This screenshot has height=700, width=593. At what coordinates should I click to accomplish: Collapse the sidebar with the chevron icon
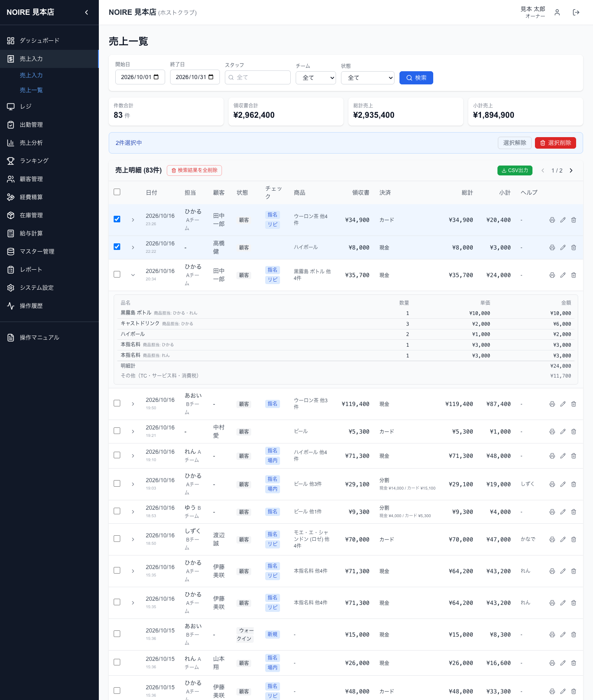tap(86, 12)
